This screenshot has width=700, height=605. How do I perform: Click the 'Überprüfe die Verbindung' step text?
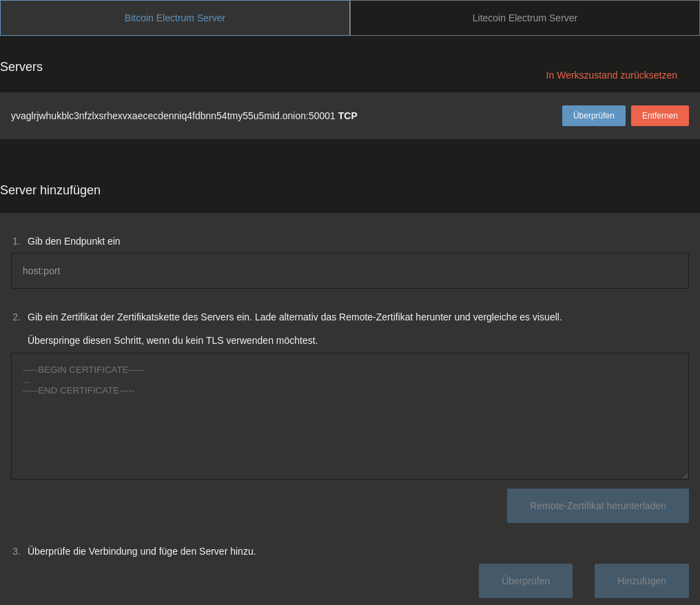pos(141,551)
